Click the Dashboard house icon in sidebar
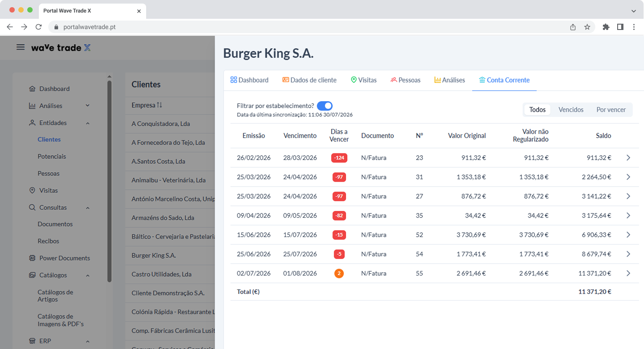 [32, 89]
